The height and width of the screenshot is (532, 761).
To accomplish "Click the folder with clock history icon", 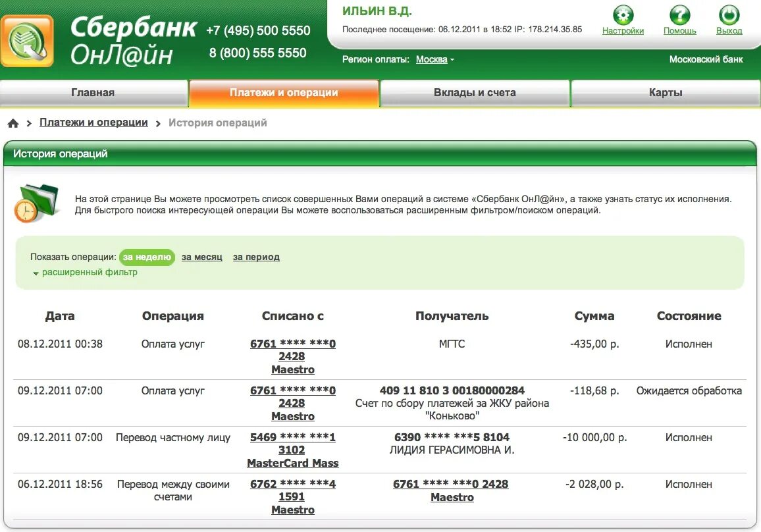I will pos(36,203).
